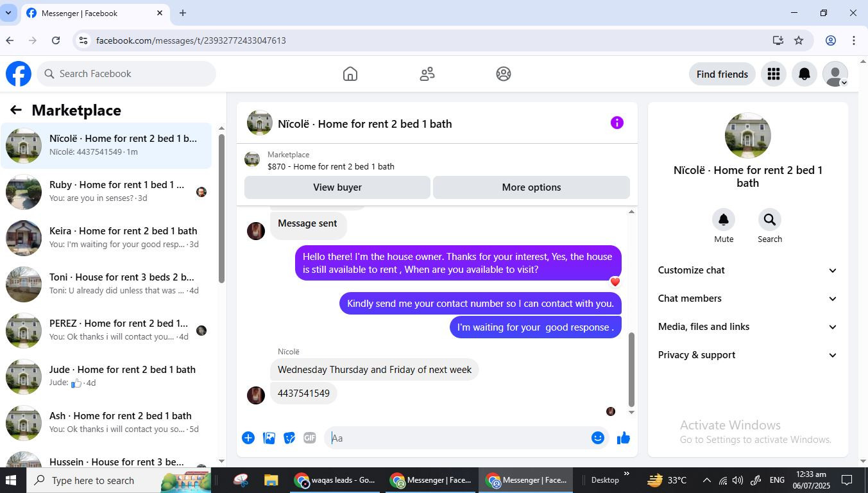Send a thumbs-up like
Screen dimensions: 868x493
click(x=624, y=438)
